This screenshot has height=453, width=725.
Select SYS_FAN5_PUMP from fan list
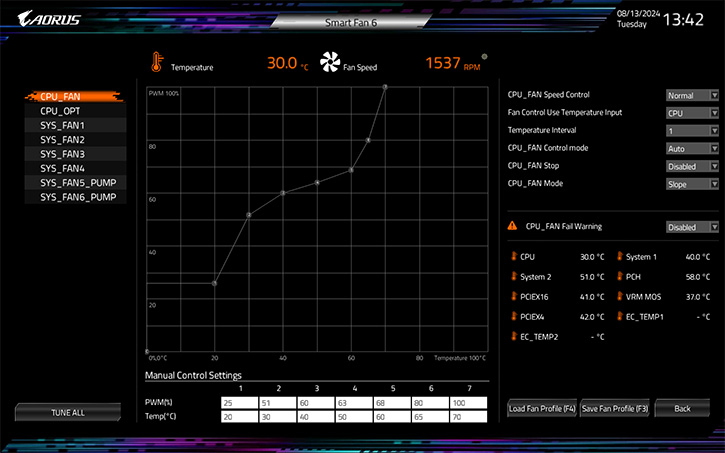(x=76, y=183)
